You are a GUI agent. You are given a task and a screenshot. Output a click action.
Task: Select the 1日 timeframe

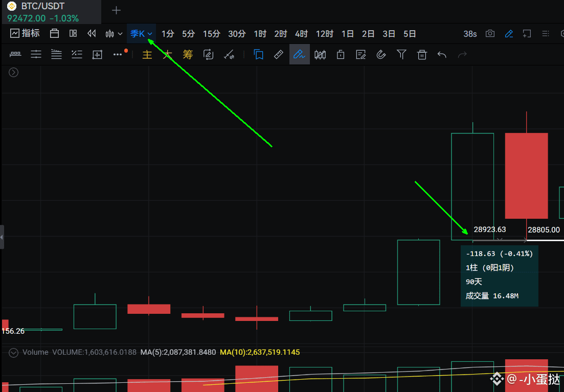coord(348,34)
